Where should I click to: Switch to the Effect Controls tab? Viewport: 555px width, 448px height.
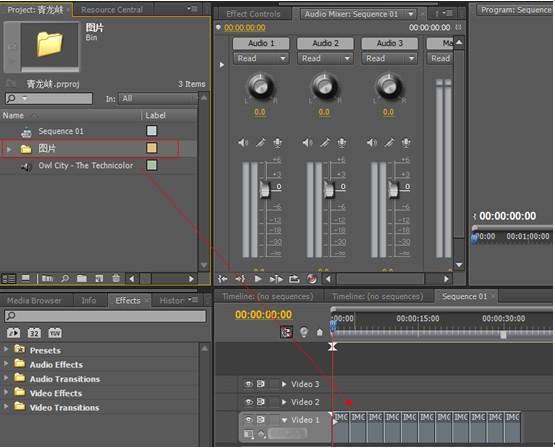(253, 14)
